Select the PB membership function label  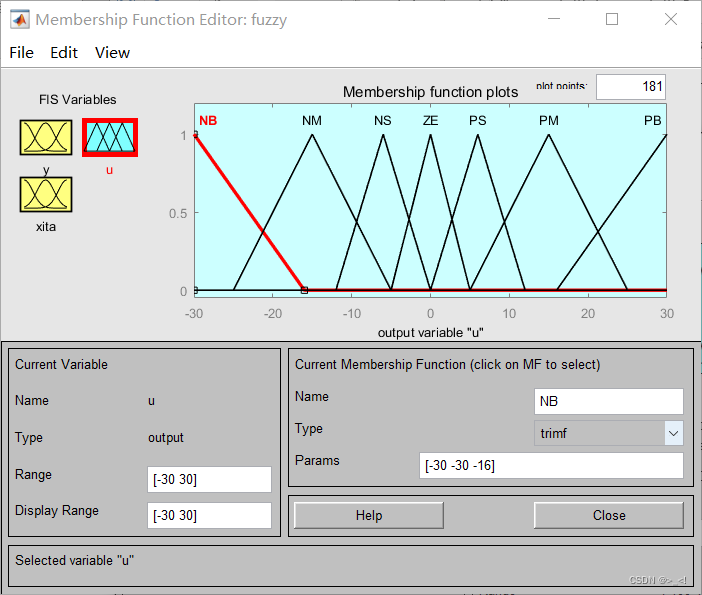click(x=652, y=120)
